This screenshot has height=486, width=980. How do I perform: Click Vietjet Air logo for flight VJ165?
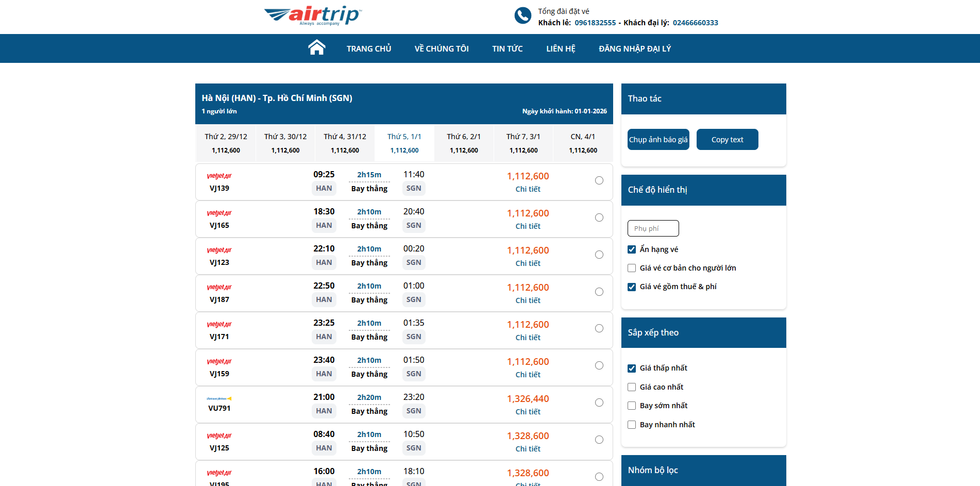[x=219, y=213]
